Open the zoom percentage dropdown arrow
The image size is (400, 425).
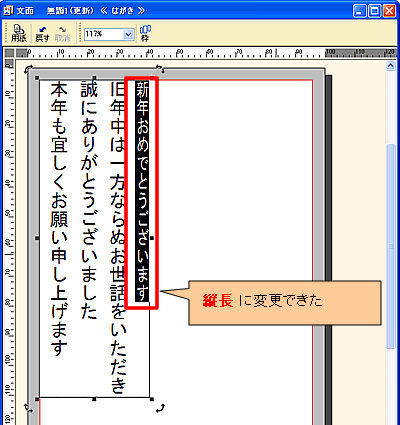pyautogui.click(x=128, y=34)
